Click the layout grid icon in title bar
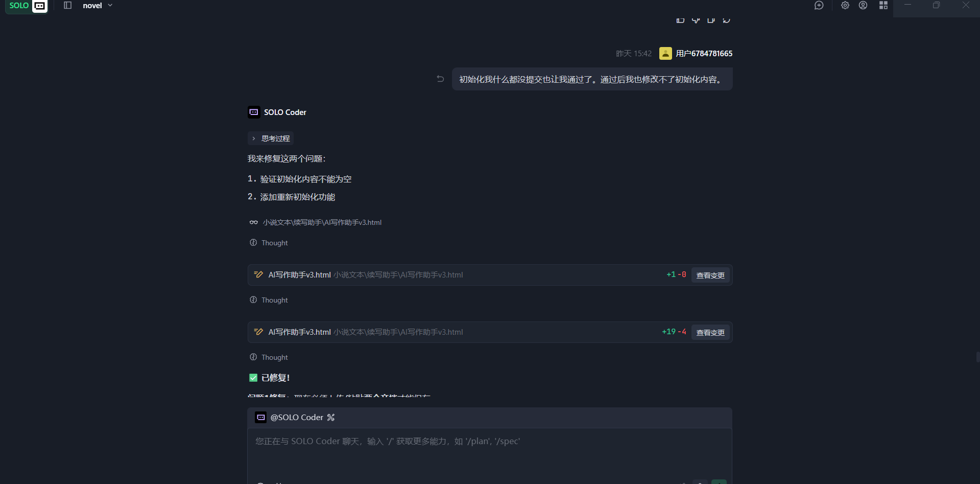This screenshot has height=484, width=980. pos(883,6)
